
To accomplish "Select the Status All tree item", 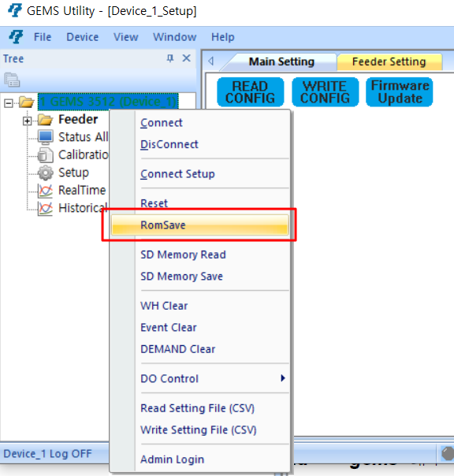I will click(84, 137).
